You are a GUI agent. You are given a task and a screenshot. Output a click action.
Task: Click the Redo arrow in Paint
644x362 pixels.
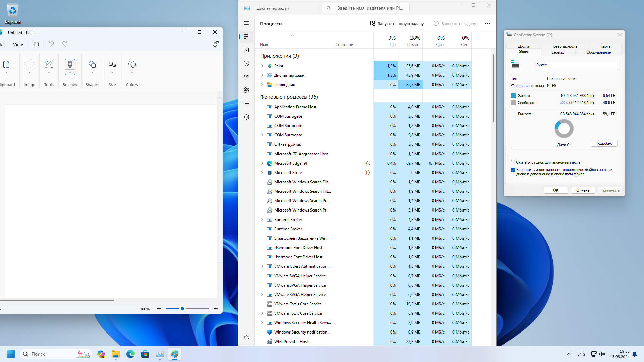pyautogui.click(x=65, y=44)
